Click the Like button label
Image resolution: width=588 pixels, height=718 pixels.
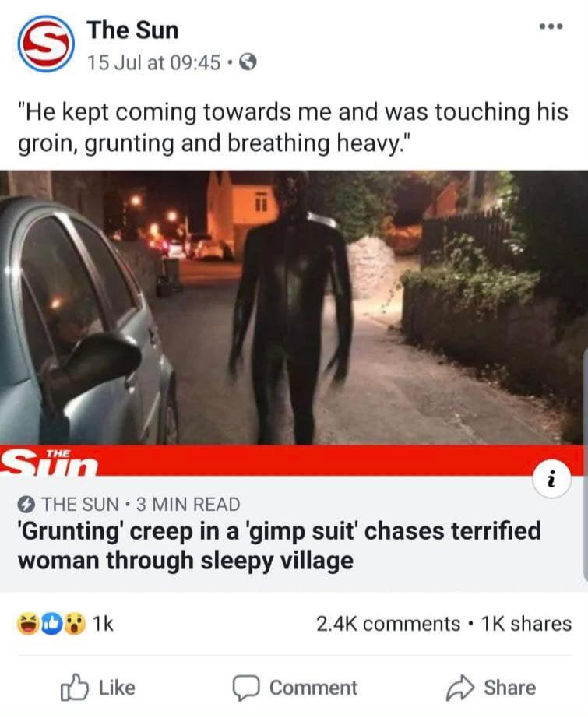pos(118,688)
